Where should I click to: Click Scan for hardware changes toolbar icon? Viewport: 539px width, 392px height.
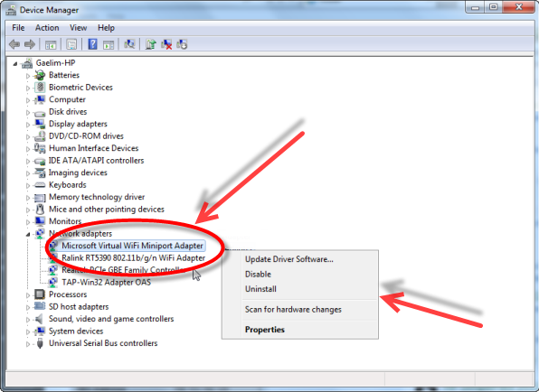[129, 44]
